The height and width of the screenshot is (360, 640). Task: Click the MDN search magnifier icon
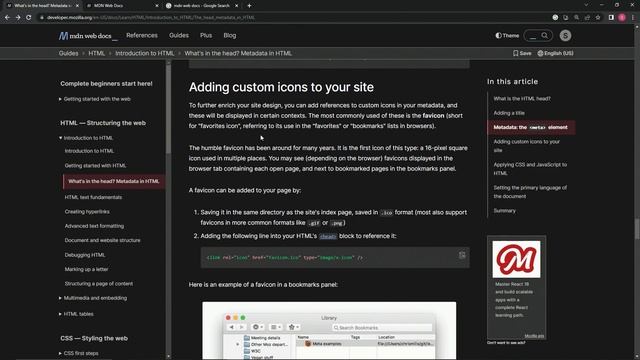point(544,36)
